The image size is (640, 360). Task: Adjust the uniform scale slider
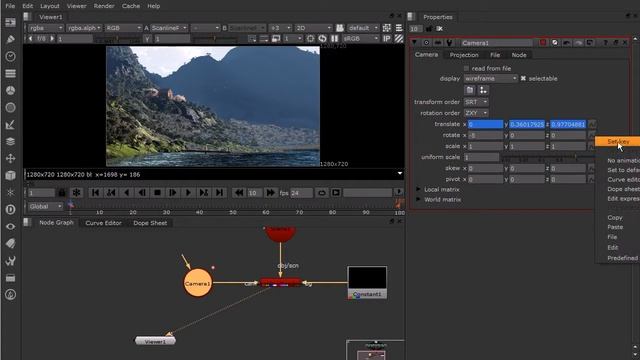coord(548,157)
